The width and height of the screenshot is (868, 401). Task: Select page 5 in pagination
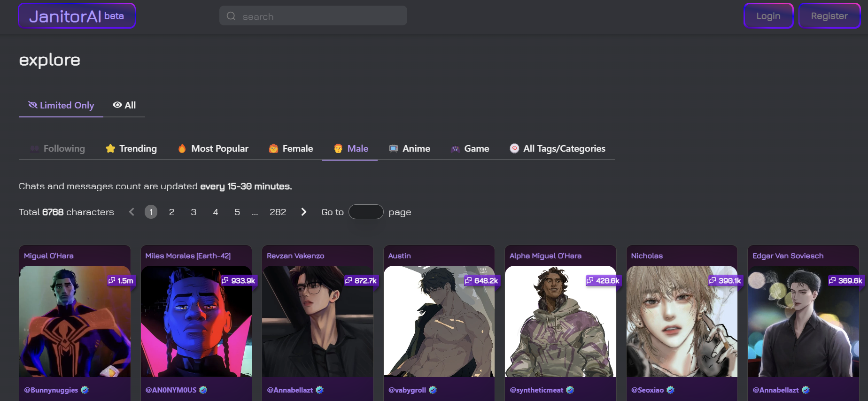pyautogui.click(x=237, y=212)
